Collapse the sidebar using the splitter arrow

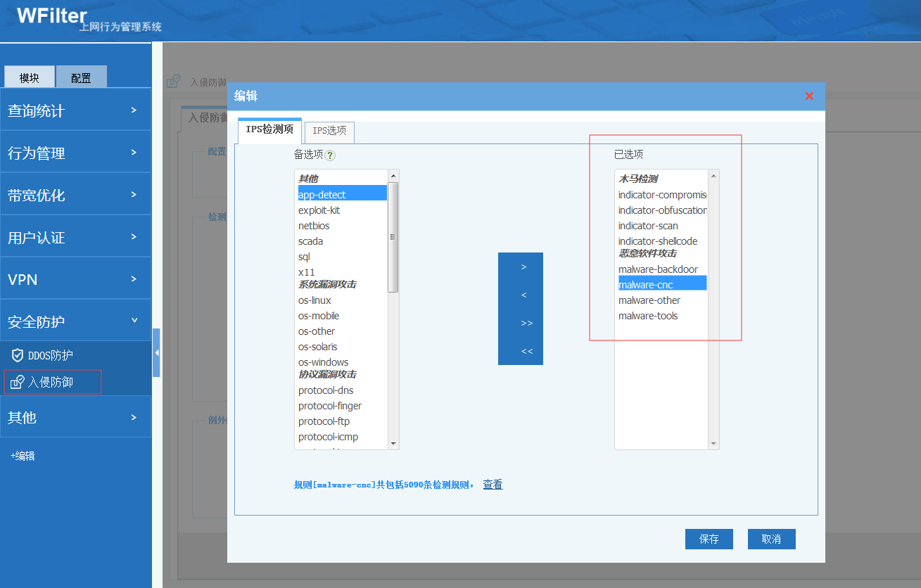156,352
